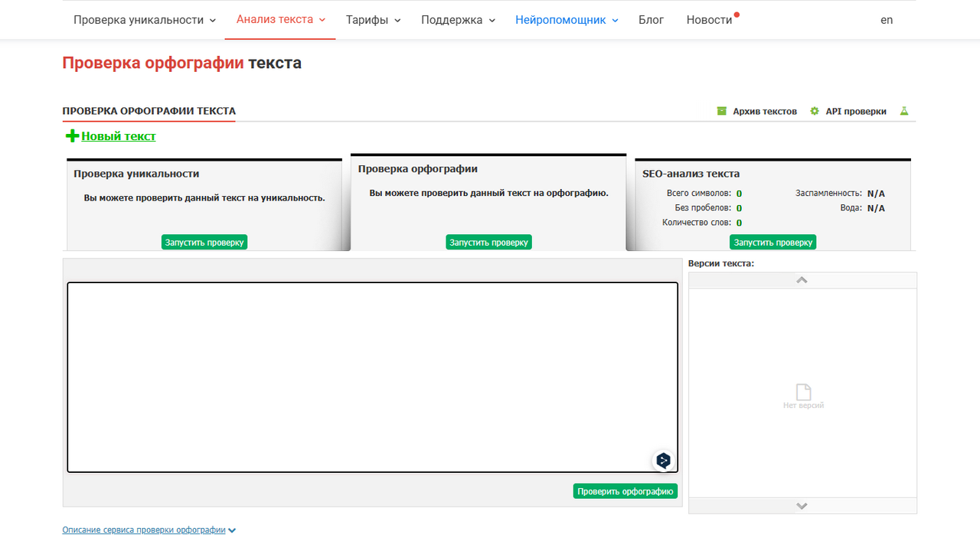The width and height of the screenshot is (980, 551).
Task: Click the Архив текстов archive icon
Action: click(x=721, y=111)
